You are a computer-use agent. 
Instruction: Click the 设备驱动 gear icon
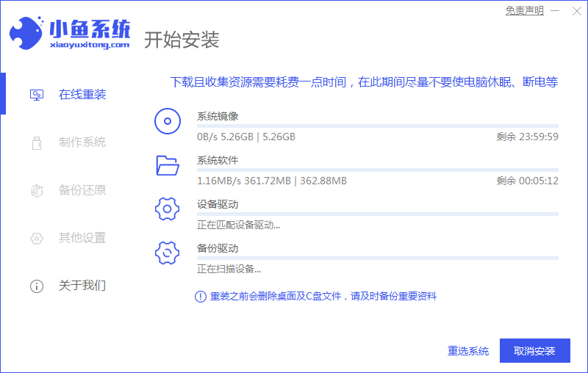pyautogui.click(x=168, y=209)
